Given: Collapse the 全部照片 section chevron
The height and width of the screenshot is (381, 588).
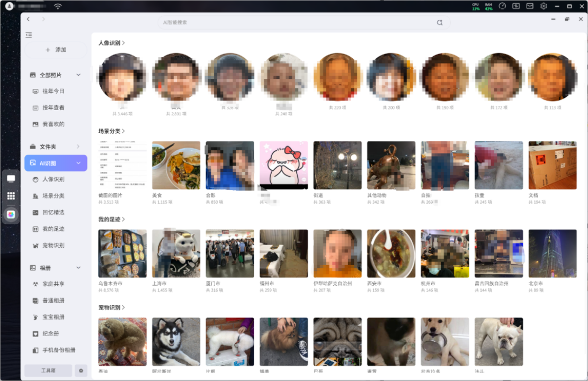Looking at the screenshot, I should (78, 75).
